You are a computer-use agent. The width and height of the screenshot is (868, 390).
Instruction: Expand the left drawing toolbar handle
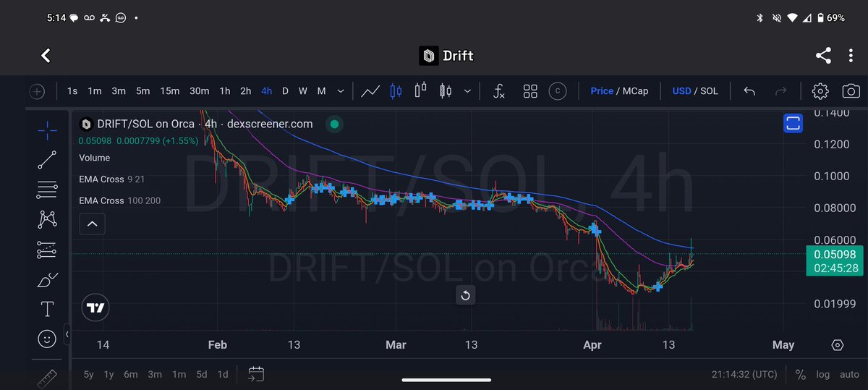click(x=67, y=335)
